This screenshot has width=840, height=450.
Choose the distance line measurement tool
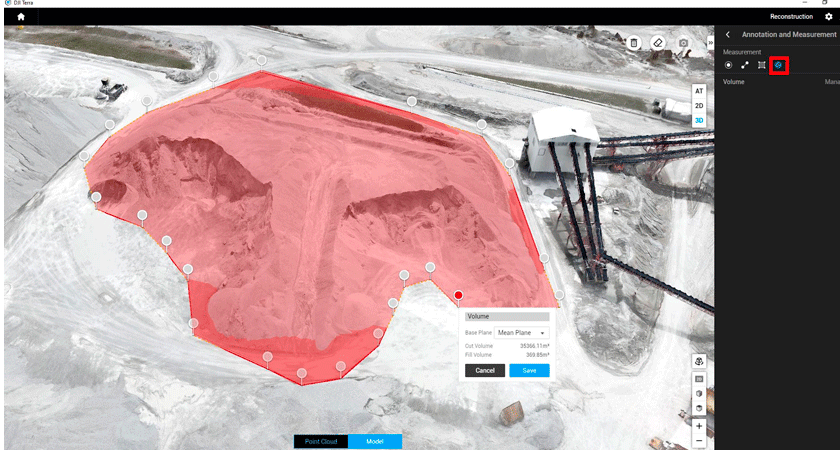(x=745, y=65)
